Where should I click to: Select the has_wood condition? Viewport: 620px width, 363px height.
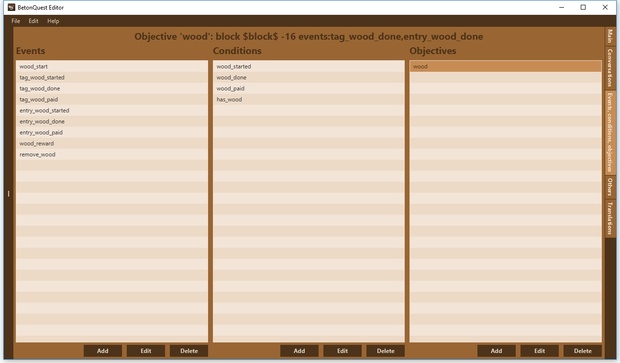coord(309,100)
